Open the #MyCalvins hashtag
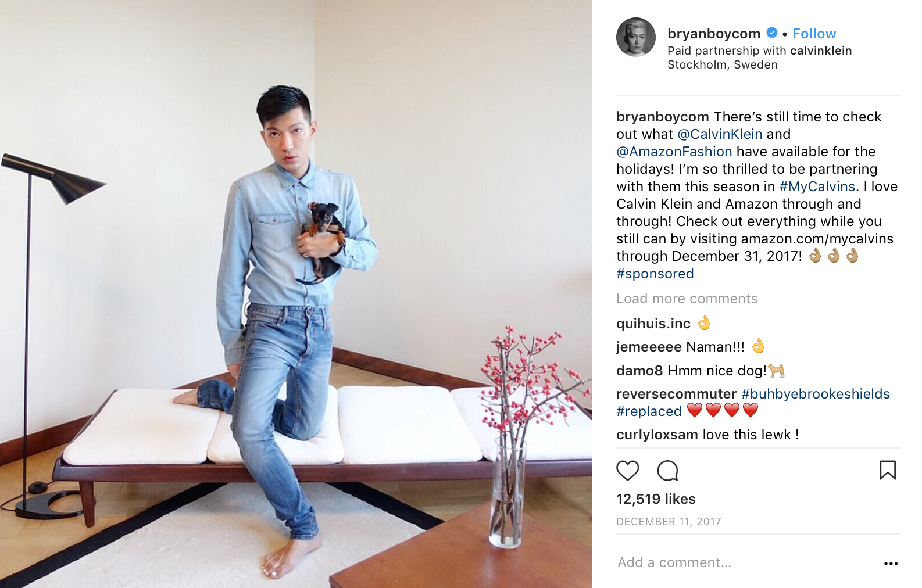This screenshot has height=588, width=922. 817,187
